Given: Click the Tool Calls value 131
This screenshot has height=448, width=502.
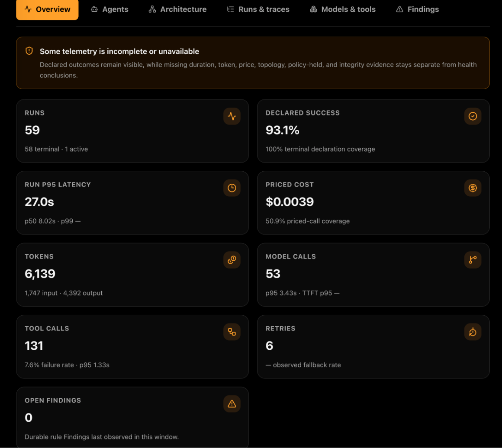Looking at the screenshot, I should point(34,346).
